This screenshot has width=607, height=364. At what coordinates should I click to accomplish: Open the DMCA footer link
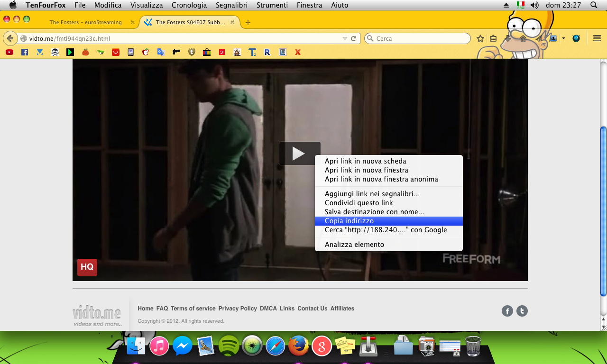pyautogui.click(x=268, y=309)
